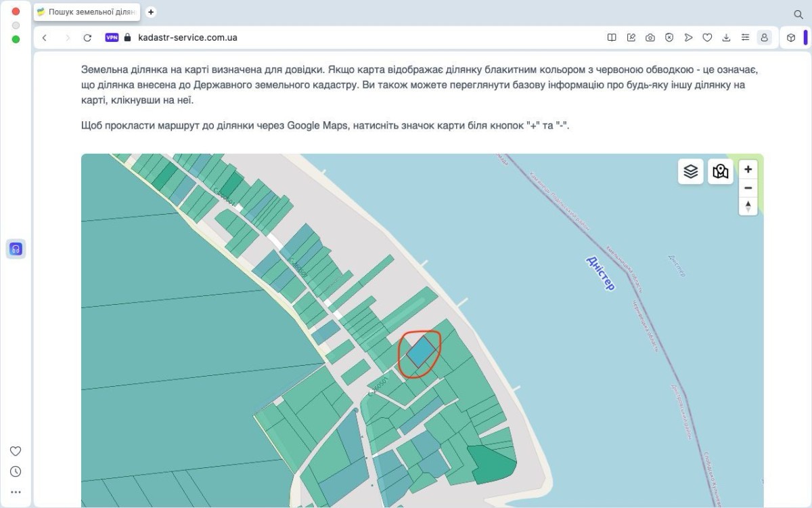Viewport: 812px width, 508px height.
Task: Zoom out the map with minus button
Action: 748,188
